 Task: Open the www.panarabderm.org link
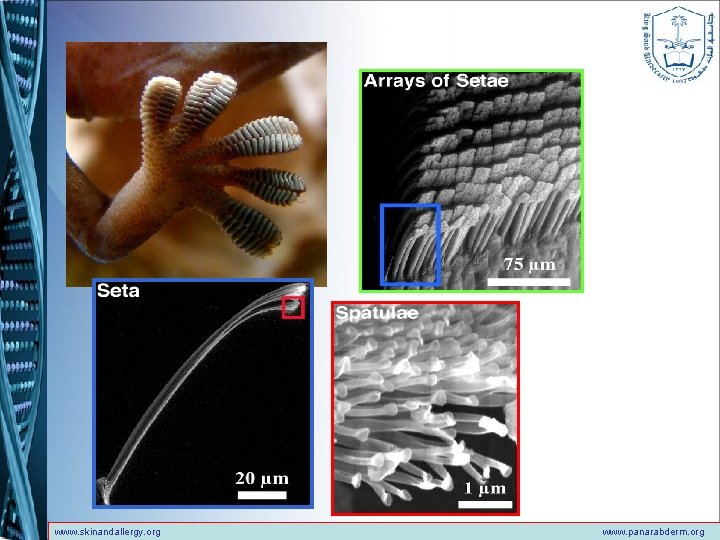tap(653, 532)
